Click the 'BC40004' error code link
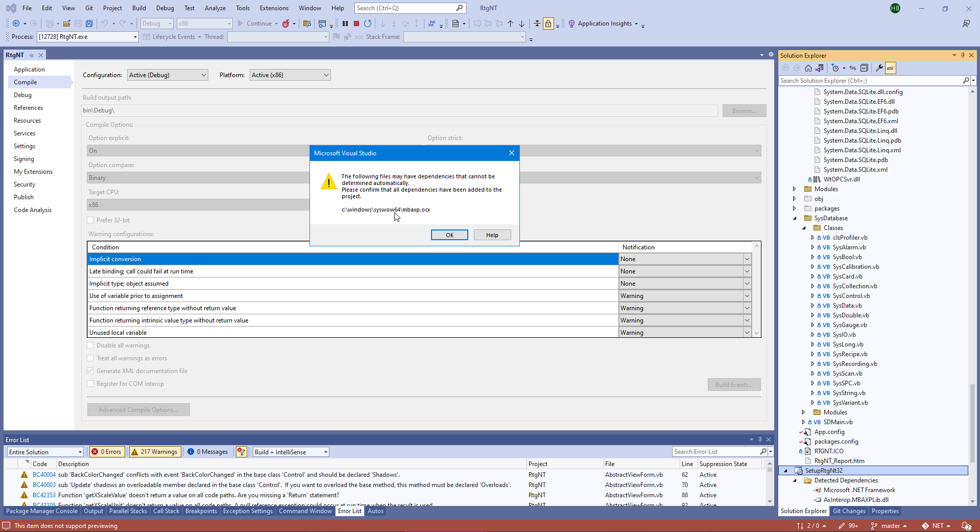Image resolution: width=980 pixels, height=532 pixels. point(44,475)
